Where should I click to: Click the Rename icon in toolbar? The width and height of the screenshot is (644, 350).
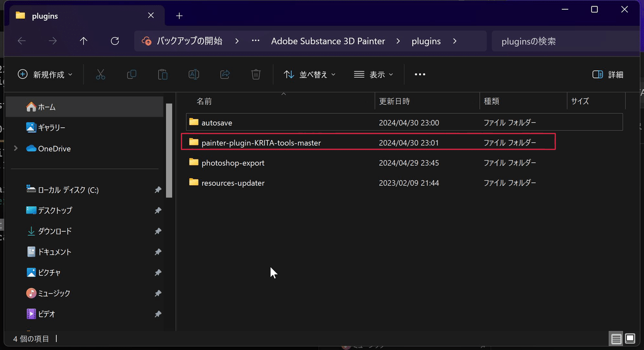[194, 75]
